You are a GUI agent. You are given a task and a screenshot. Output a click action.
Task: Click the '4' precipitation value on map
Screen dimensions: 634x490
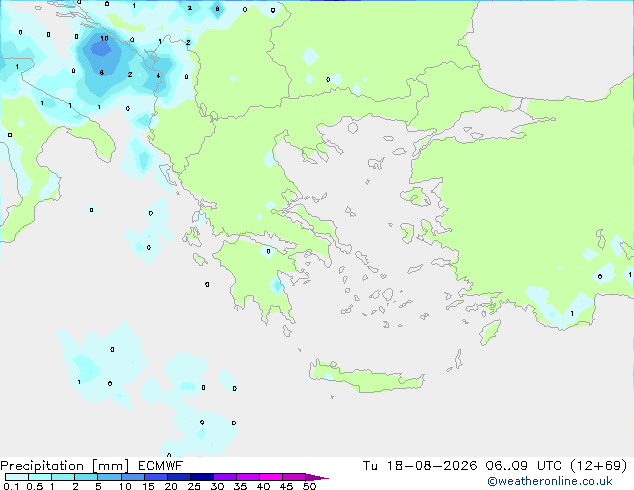158,76
